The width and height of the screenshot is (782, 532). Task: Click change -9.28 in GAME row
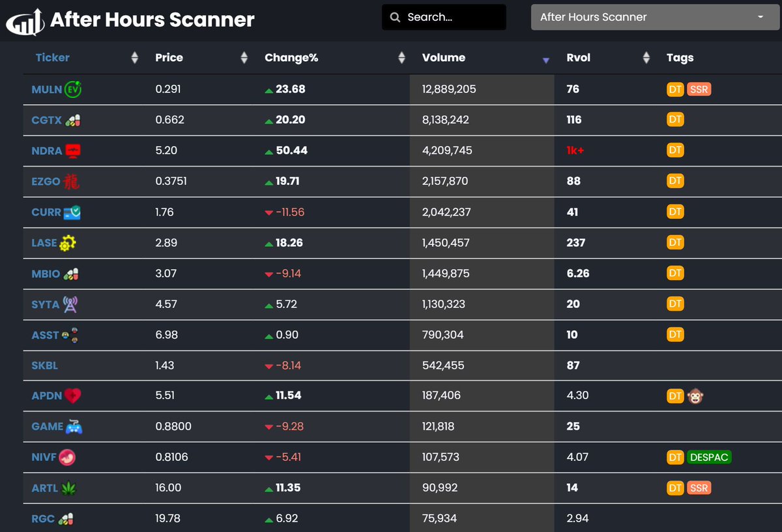[289, 427]
